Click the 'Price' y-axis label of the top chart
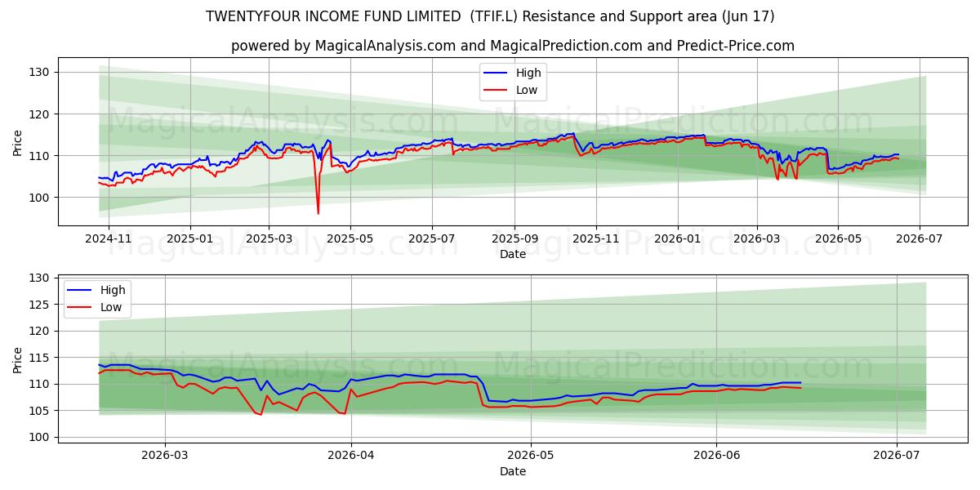 pyautogui.click(x=18, y=142)
